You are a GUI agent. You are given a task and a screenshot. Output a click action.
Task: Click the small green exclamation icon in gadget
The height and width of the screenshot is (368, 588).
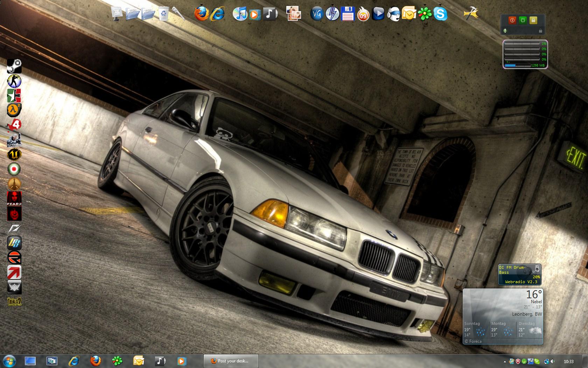[505, 31]
